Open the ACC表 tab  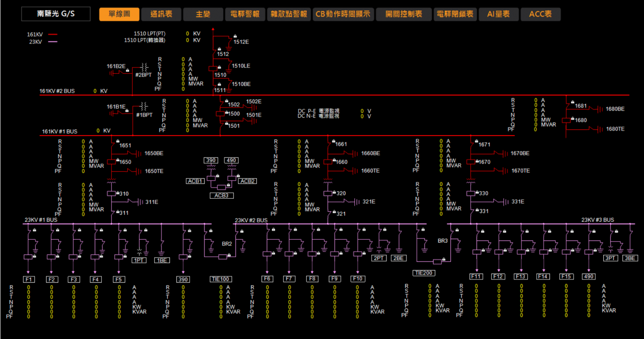[541, 14]
